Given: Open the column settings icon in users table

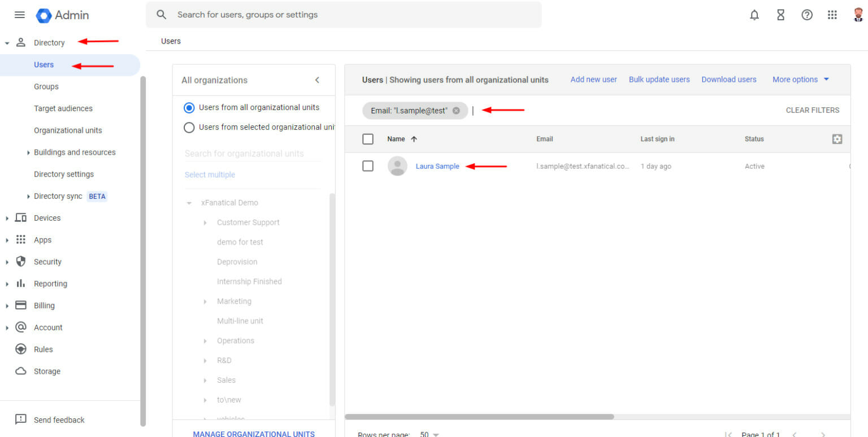Looking at the screenshot, I should point(837,139).
